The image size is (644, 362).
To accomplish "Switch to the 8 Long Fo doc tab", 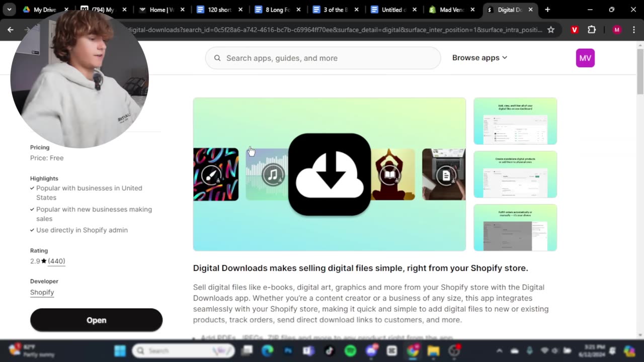I will pos(278,10).
